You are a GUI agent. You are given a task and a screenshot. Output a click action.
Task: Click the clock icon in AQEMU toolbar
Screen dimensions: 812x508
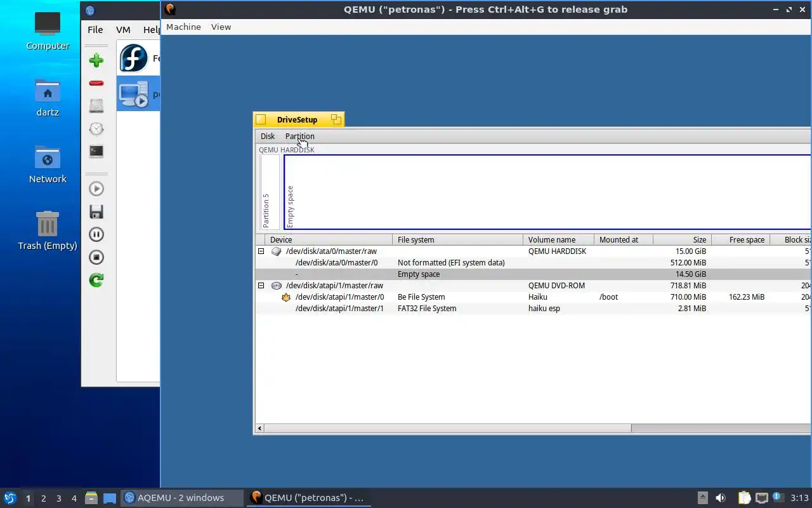pyautogui.click(x=96, y=129)
